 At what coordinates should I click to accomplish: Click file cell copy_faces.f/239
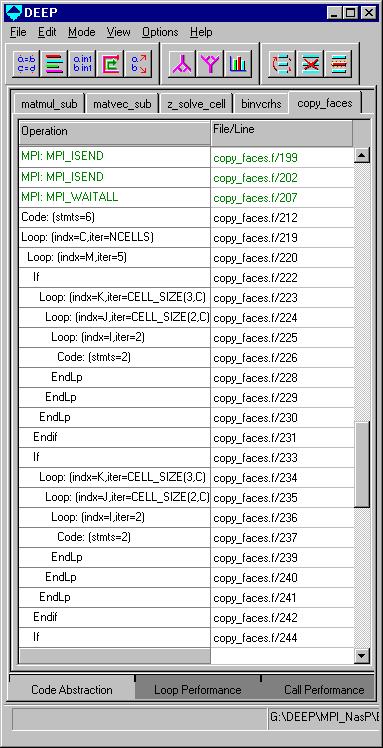283,558
